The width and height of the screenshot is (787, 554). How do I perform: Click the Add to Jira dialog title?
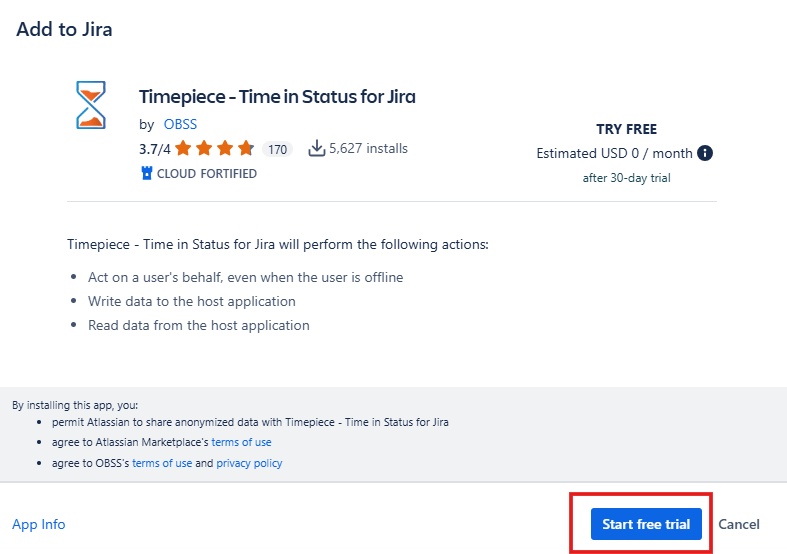coord(64,29)
